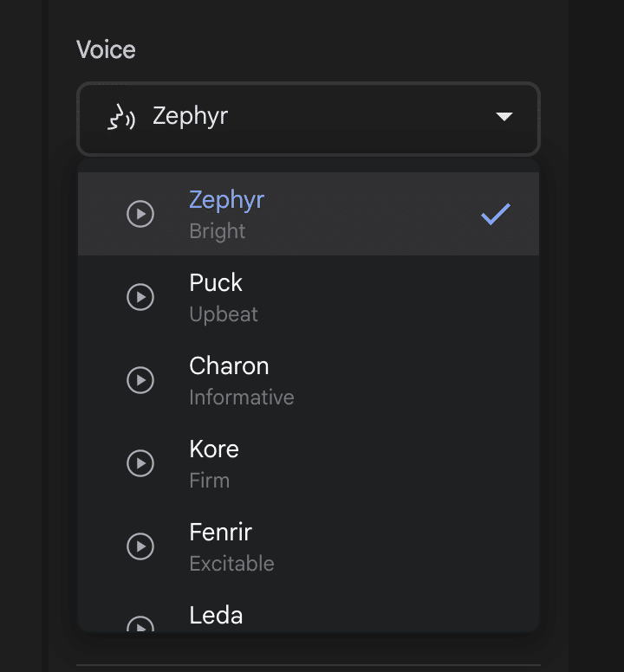Play the Kore voice preview
The height and width of the screenshot is (672, 624).
pyautogui.click(x=140, y=463)
